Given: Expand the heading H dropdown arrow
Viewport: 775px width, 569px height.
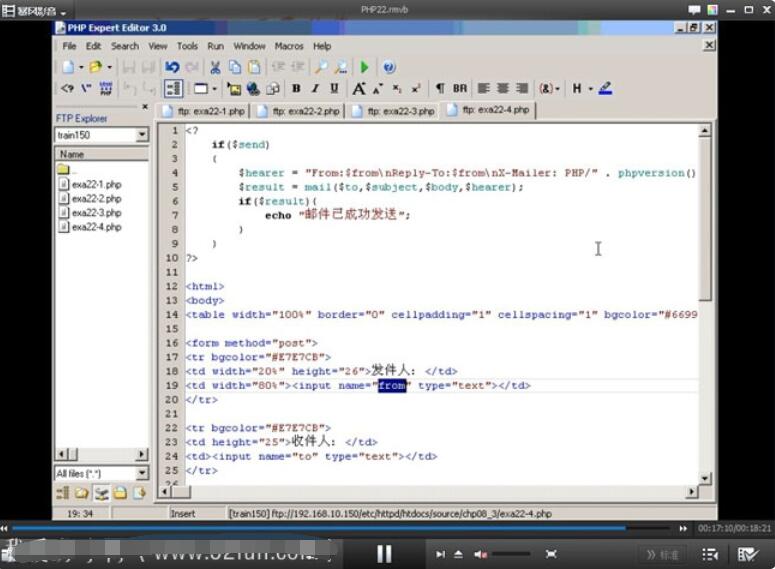Looking at the screenshot, I should 590,88.
